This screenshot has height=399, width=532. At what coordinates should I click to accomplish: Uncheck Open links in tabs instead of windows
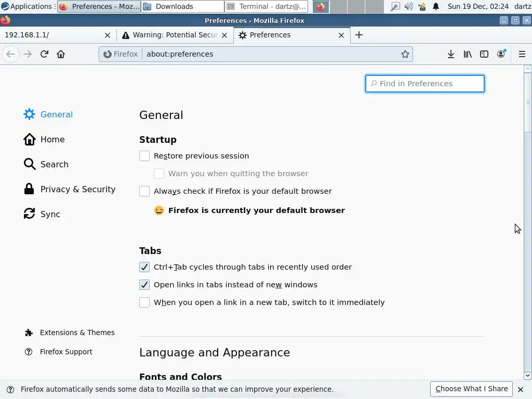pos(144,285)
